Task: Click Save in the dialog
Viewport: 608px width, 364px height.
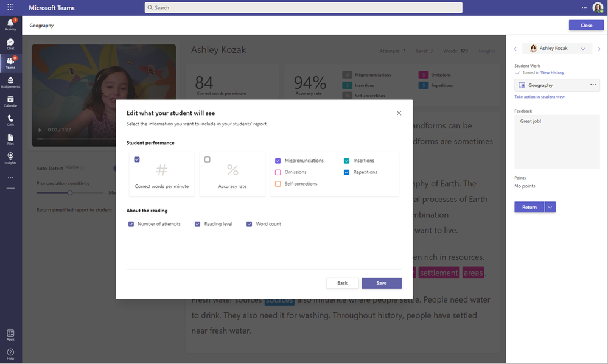Action: (x=382, y=283)
